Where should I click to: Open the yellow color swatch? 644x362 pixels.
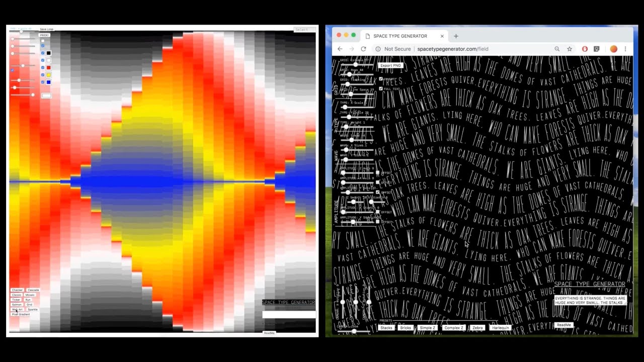coord(49,75)
